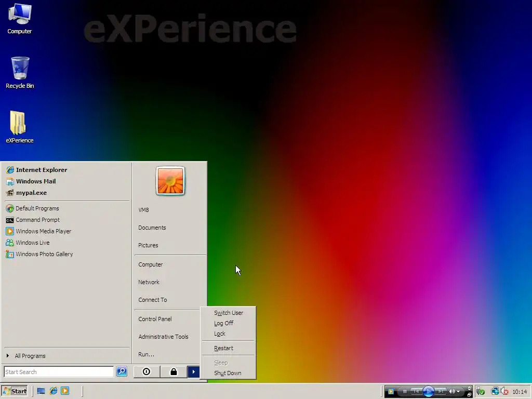Screen dimensions: 532x399
Task: Open volume dropdown arrow on Media Player toolbar
Action: pyautogui.click(x=458, y=392)
